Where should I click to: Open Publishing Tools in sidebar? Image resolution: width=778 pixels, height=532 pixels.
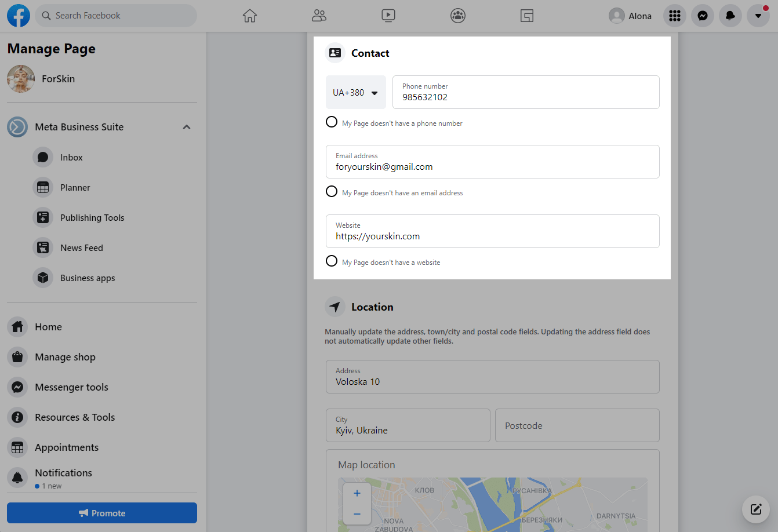[x=92, y=218]
